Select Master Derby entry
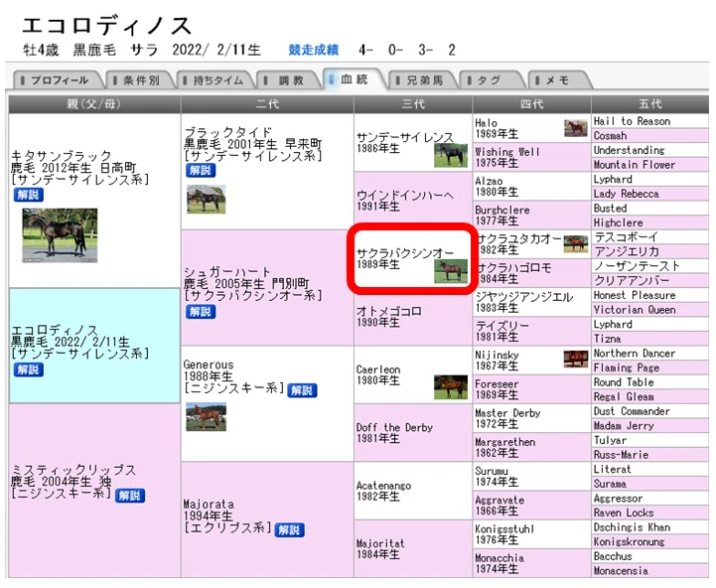Image resolution: width=716 pixels, height=588 pixels. (532, 418)
